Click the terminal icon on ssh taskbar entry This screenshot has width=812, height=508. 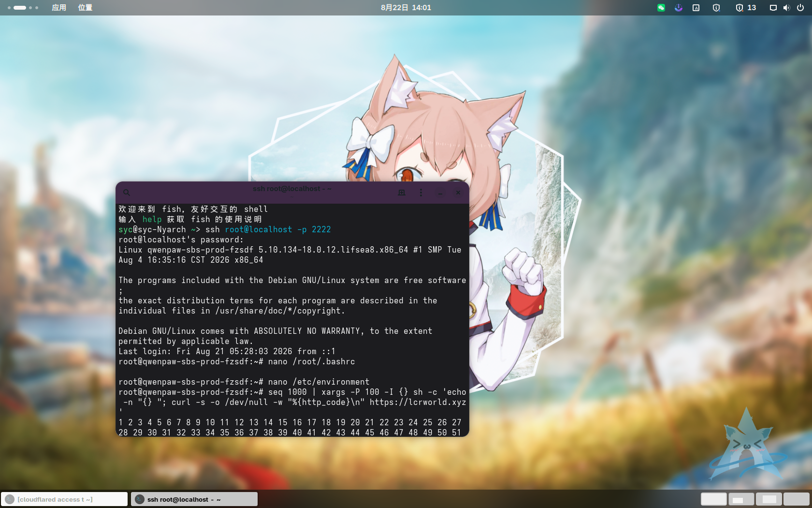[140, 499]
